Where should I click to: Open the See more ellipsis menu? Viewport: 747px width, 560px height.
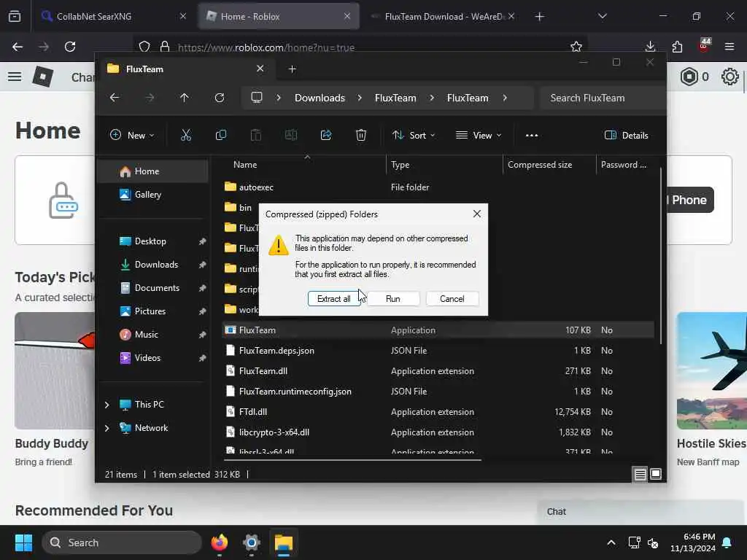pyautogui.click(x=532, y=135)
